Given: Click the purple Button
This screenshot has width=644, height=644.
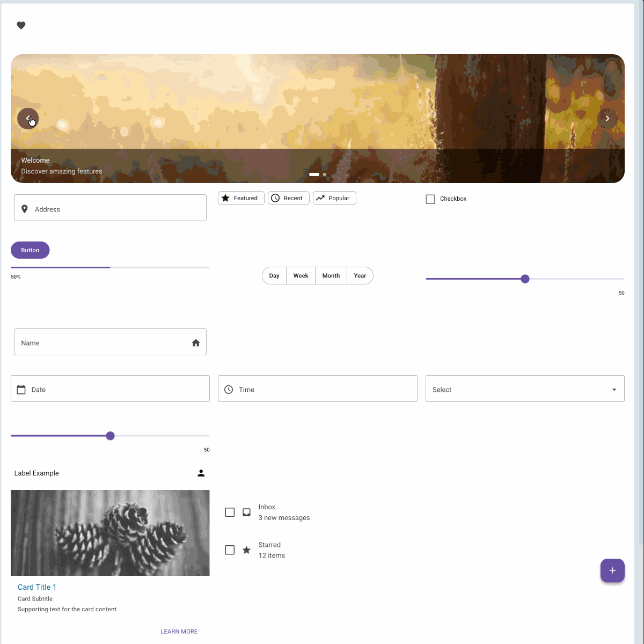Looking at the screenshot, I should click(x=30, y=250).
